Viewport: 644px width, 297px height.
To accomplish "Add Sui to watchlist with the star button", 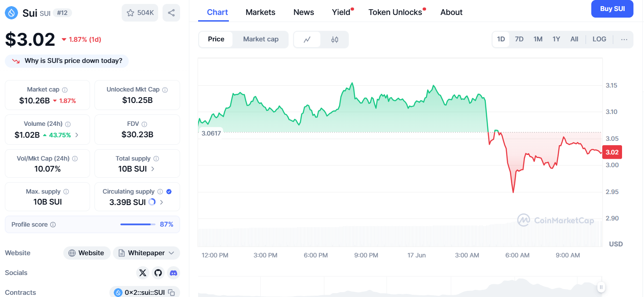I will click(x=140, y=13).
